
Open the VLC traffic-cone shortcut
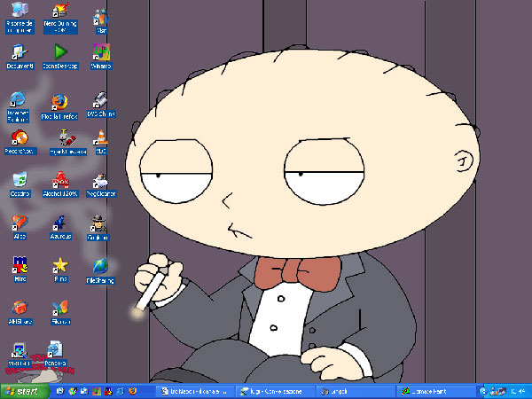click(x=101, y=142)
